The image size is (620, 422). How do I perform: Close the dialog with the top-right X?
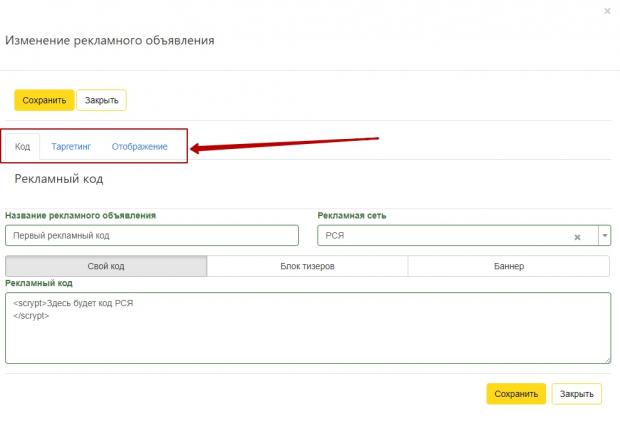click(x=607, y=11)
